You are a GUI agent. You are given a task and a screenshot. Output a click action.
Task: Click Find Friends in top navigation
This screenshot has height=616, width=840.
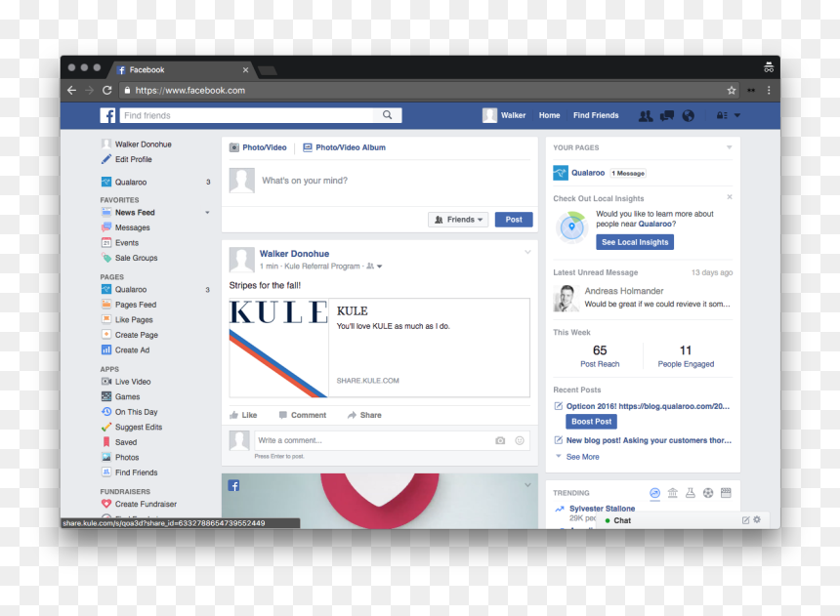click(596, 115)
